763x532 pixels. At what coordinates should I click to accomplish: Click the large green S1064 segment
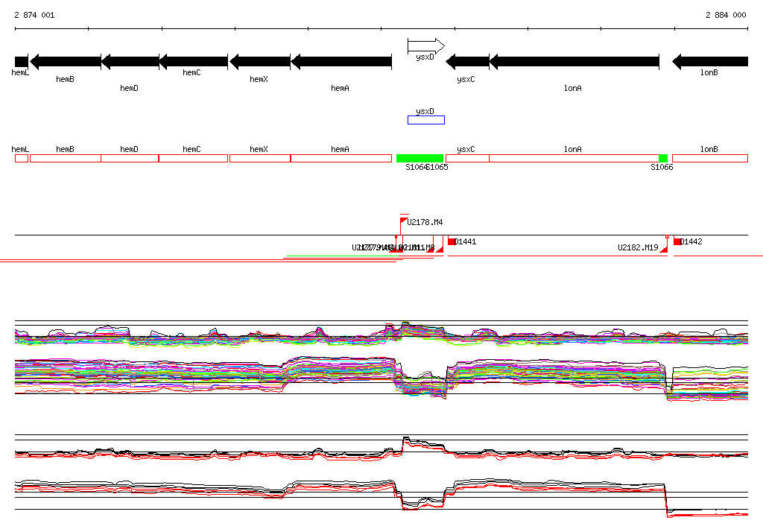click(420, 159)
